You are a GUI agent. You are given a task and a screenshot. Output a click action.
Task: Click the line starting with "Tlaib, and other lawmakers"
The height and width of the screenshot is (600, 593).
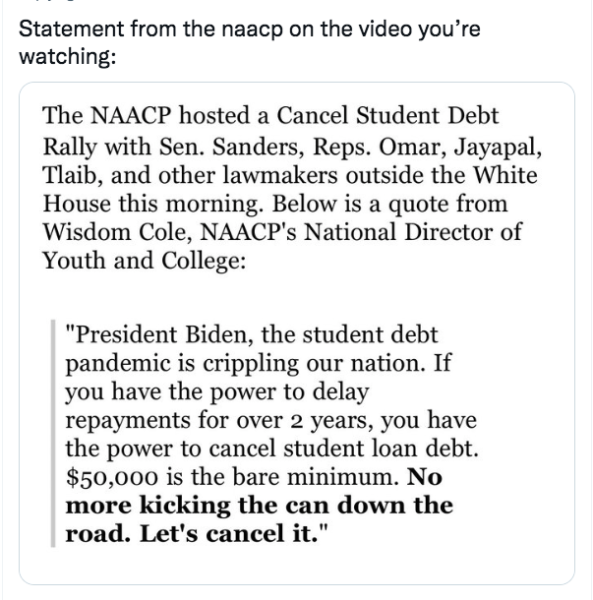pyautogui.click(x=290, y=175)
